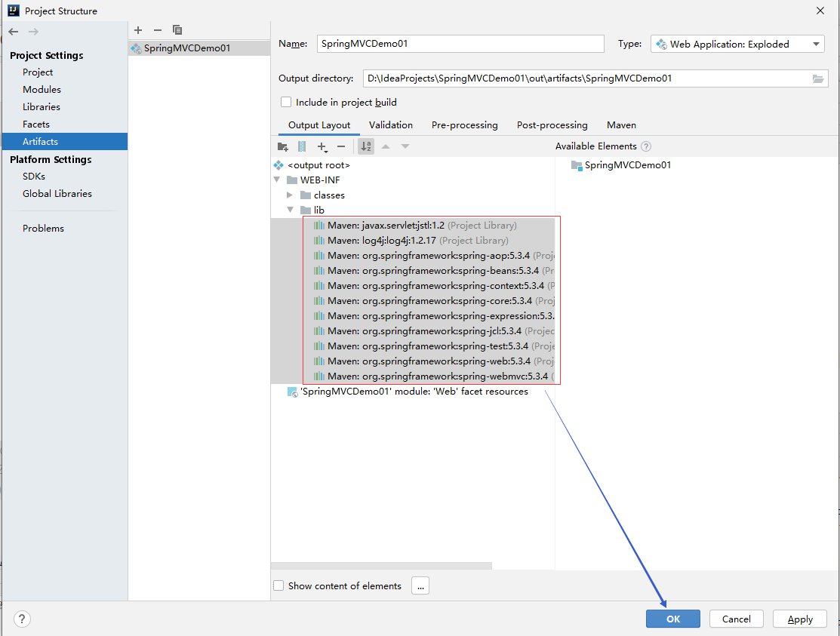Remove selected element from output layout
Image resolution: width=840 pixels, height=636 pixels.
pos(341,146)
